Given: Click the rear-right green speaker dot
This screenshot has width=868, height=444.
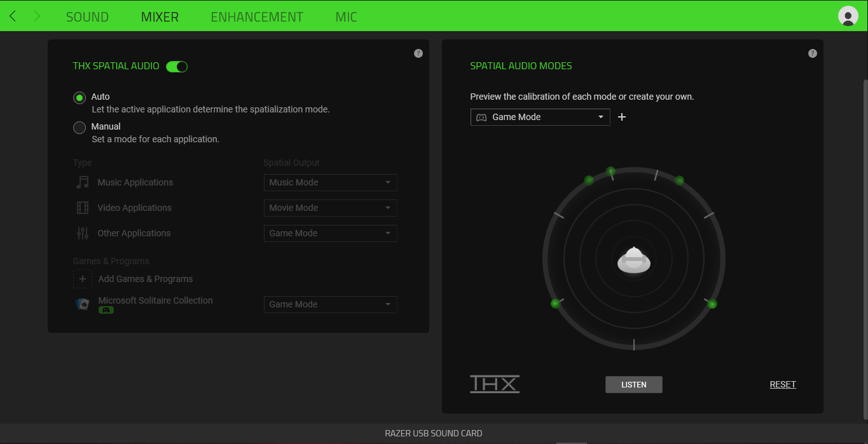Looking at the screenshot, I should (712, 304).
